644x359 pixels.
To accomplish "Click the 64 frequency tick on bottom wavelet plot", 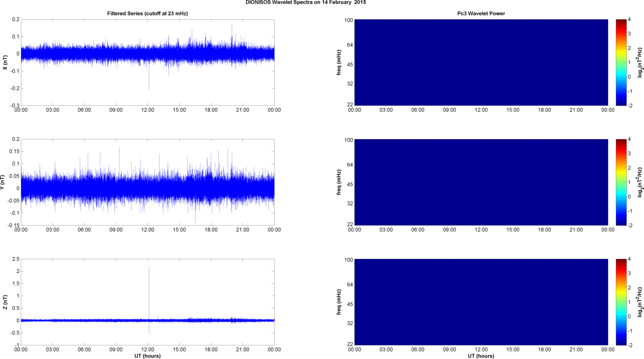I will tap(350, 285).
